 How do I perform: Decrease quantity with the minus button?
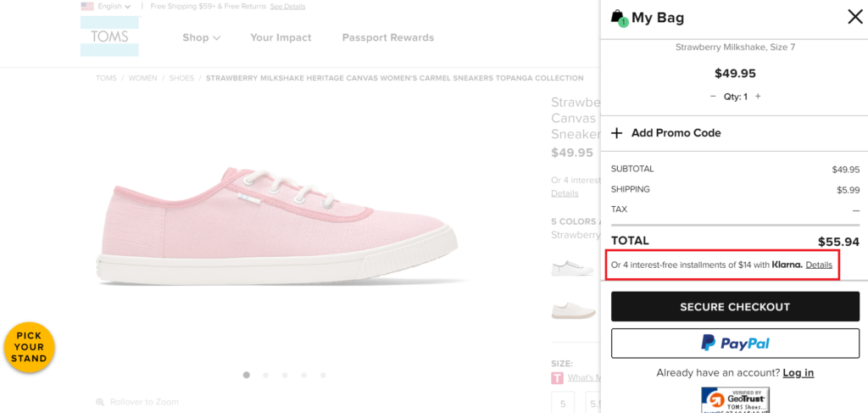(713, 97)
